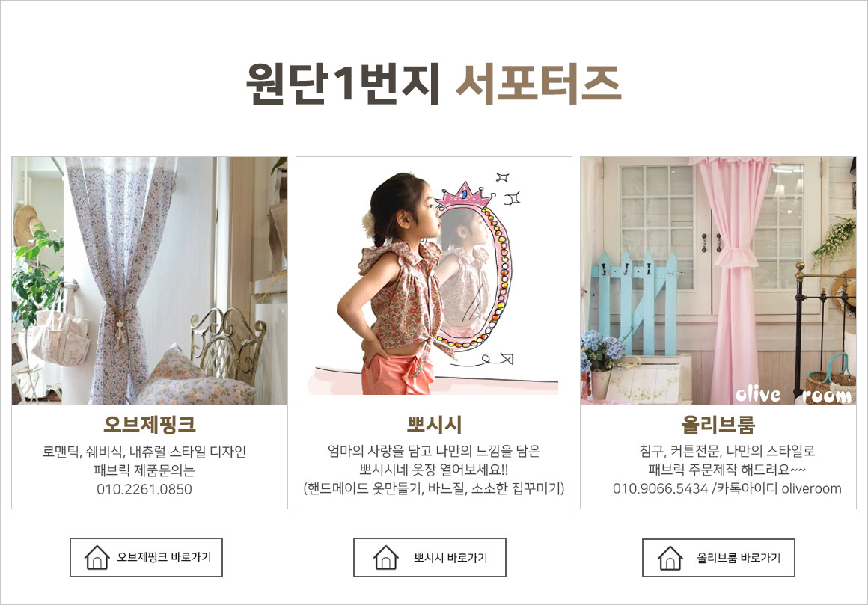Open the 뽀시시 바로가기 button
The width and height of the screenshot is (868, 605).
pyautogui.click(x=430, y=557)
